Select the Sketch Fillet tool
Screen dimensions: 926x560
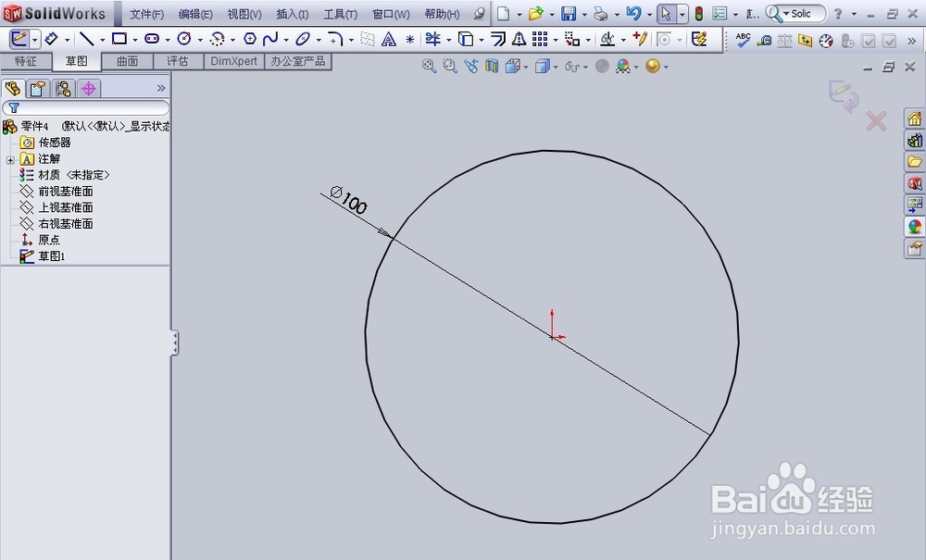pos(335,40)
